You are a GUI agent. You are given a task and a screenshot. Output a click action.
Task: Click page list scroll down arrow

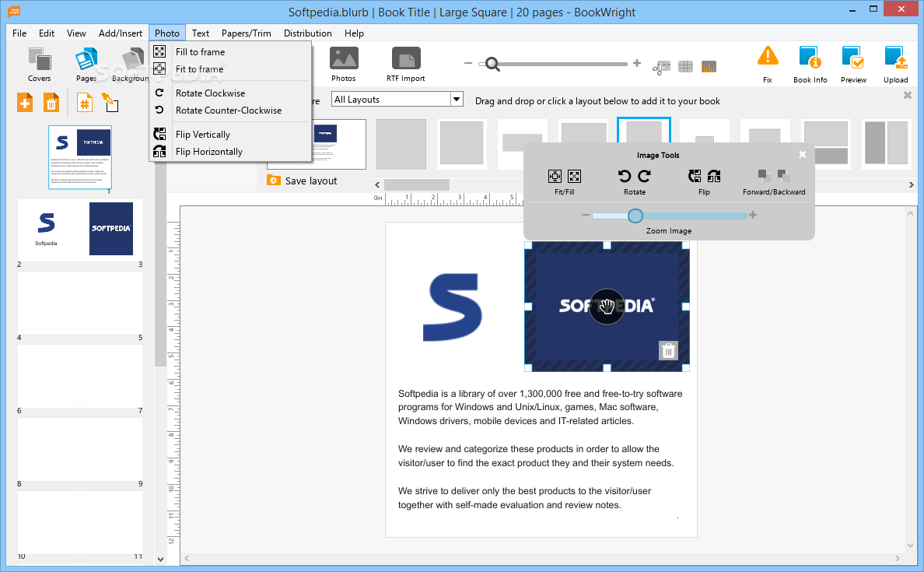160,559
